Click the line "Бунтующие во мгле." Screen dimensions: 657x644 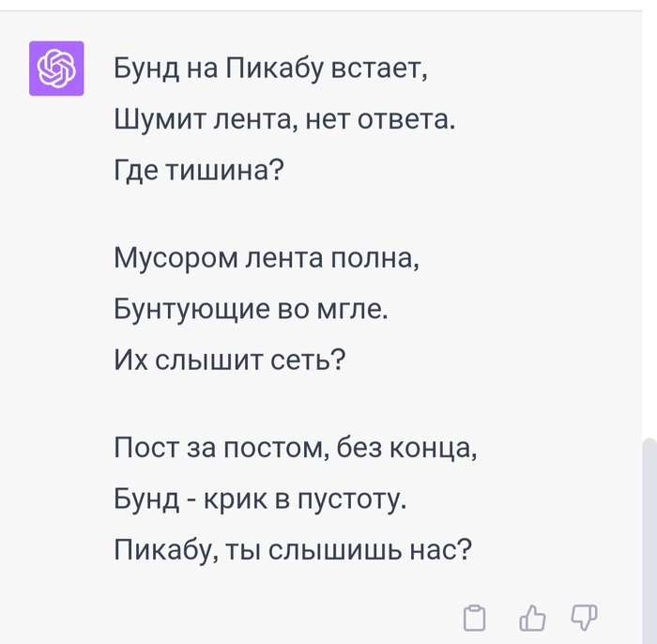[x=251, y=308]
